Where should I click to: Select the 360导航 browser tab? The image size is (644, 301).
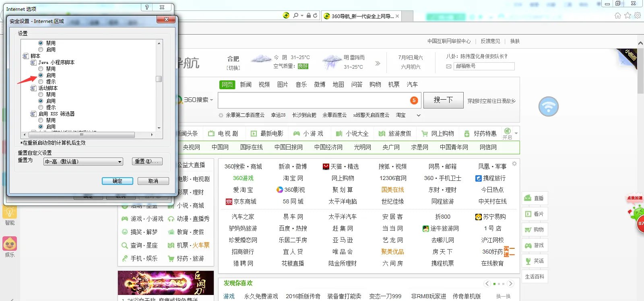click(361, 16)
